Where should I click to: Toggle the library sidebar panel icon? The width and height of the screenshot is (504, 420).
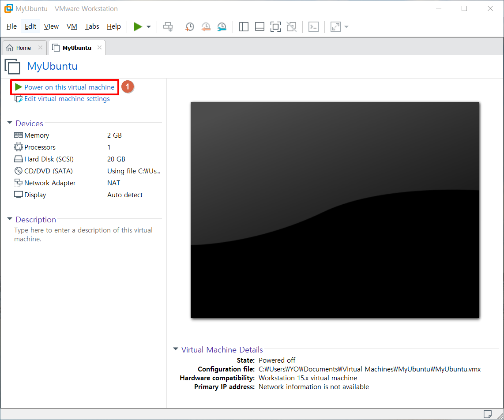[x=244, y=26]
